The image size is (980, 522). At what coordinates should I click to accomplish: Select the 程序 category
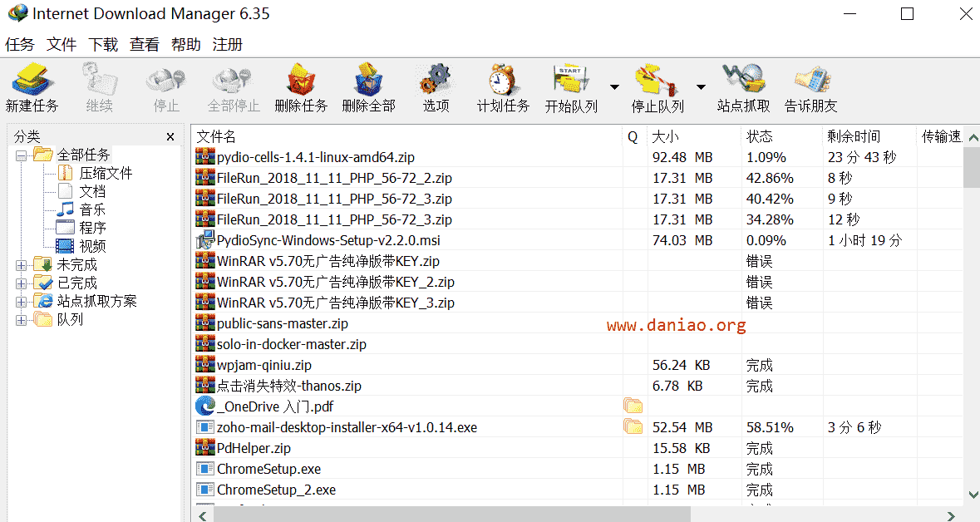[92, 228]
